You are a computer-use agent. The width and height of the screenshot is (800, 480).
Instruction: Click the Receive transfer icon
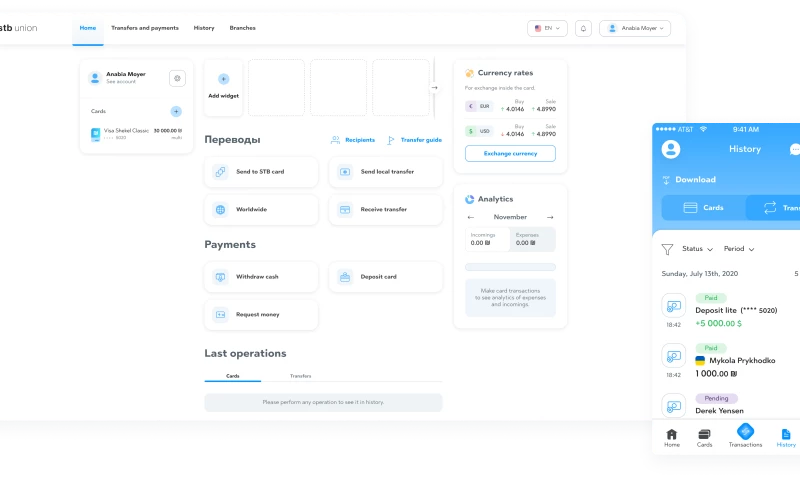(x=345, y=210)
